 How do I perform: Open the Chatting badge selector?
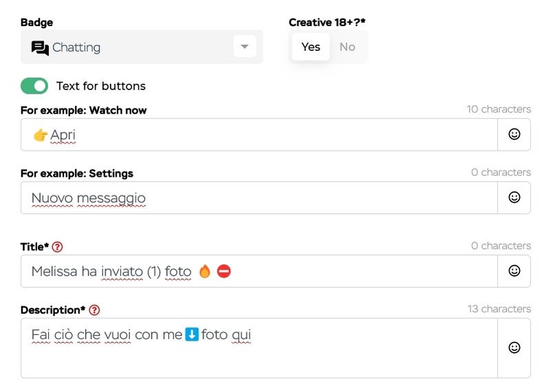131,47
